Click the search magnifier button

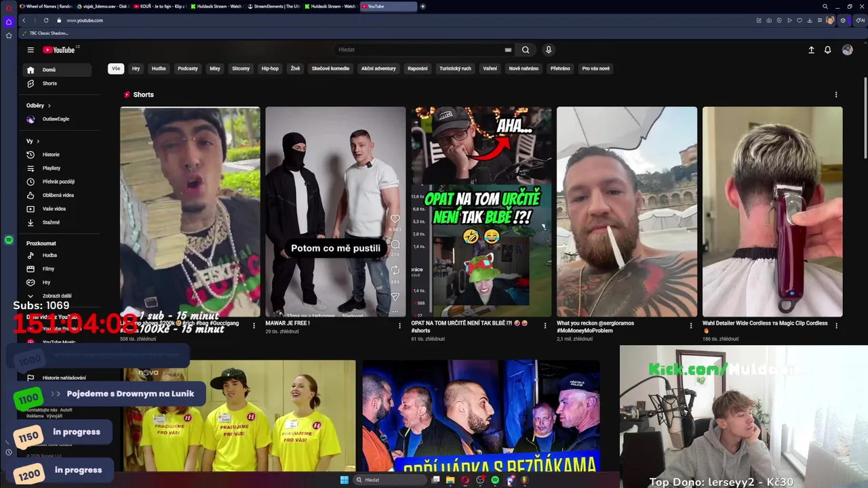click(x=526, y=49)
